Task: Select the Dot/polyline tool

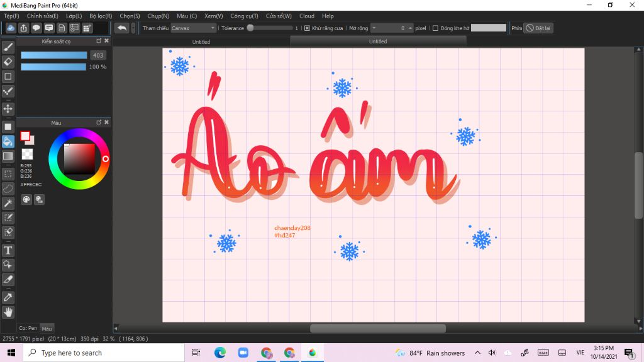Action: click(x=8, y=91)
